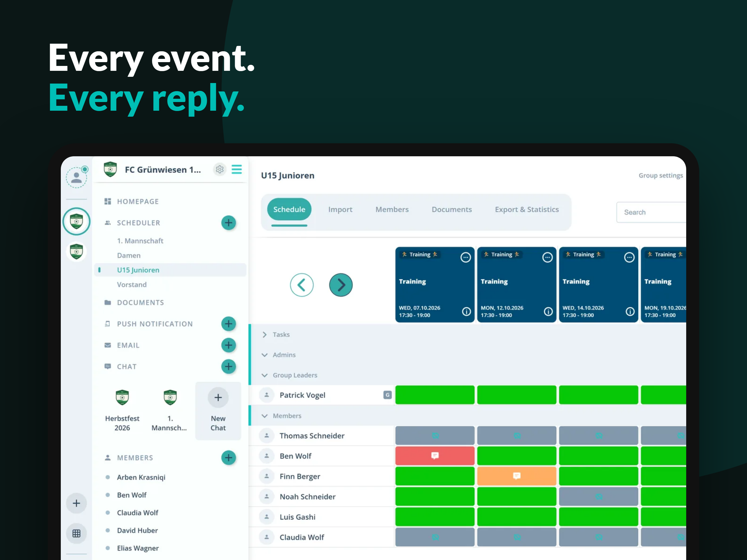The height and width of the screenshot is (560, 747).
Task: Show info for WED 14.10.2026 training
Action: pyautogui.click(x=630, y=311)
